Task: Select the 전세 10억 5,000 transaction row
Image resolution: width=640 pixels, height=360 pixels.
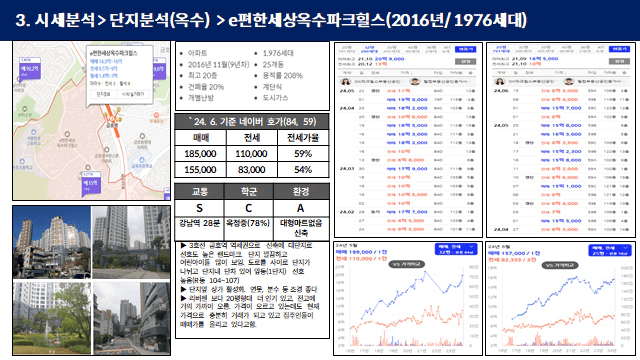Action: (x=407, y=195)
